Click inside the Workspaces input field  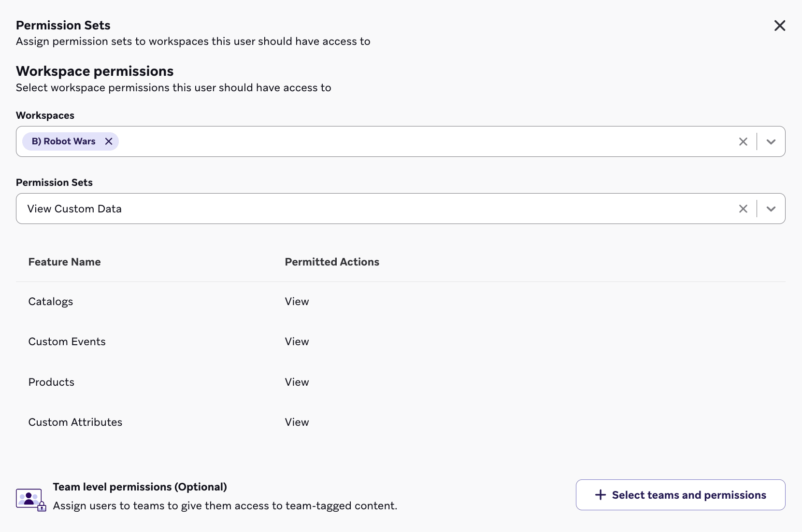pyautogui.click(x=401, y=141)
